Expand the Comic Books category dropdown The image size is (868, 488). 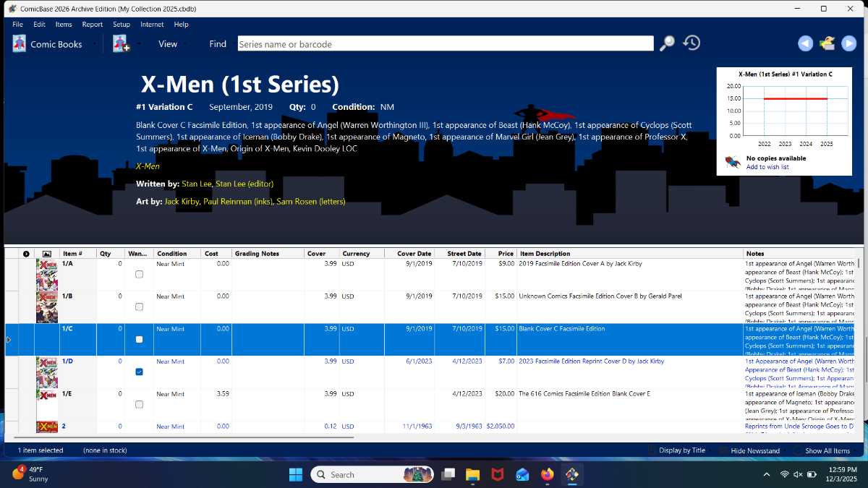click(x=56, y=44)
